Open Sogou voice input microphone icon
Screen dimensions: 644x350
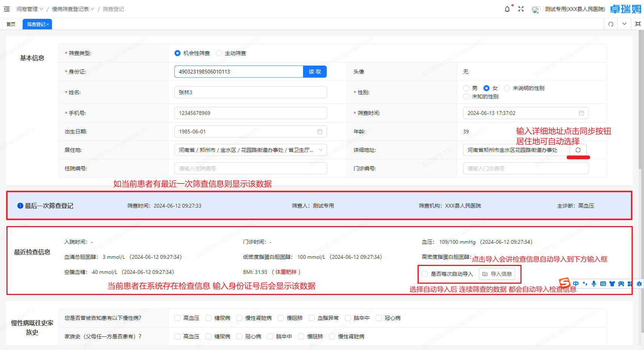tap(594, 284)
